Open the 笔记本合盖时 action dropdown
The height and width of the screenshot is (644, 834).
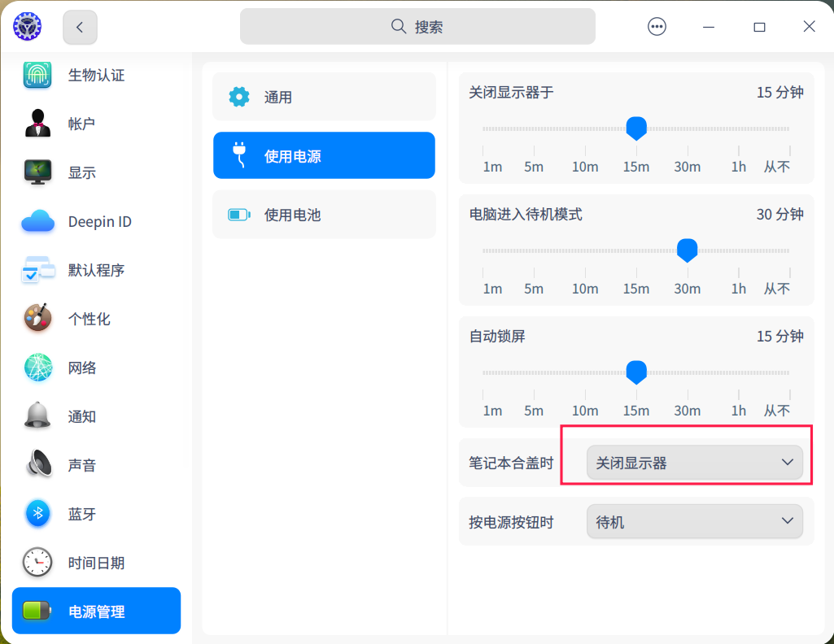694,462
